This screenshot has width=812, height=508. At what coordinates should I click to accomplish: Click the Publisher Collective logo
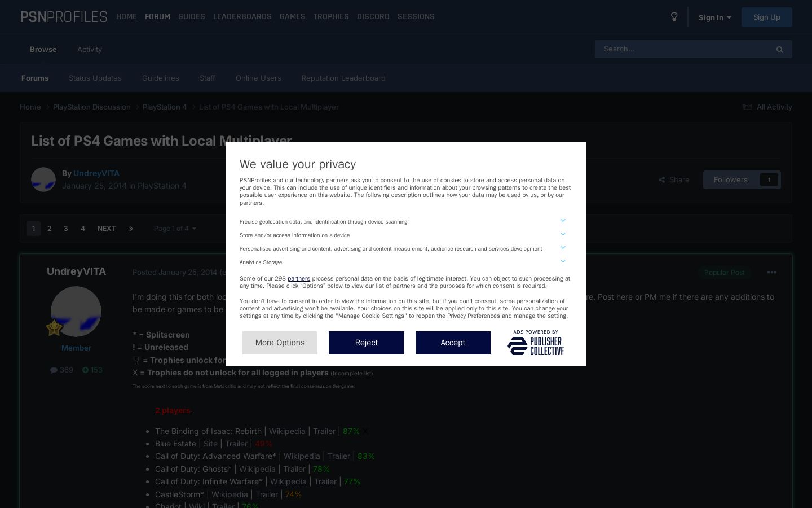pyautogui.click(x=536, y=343)
